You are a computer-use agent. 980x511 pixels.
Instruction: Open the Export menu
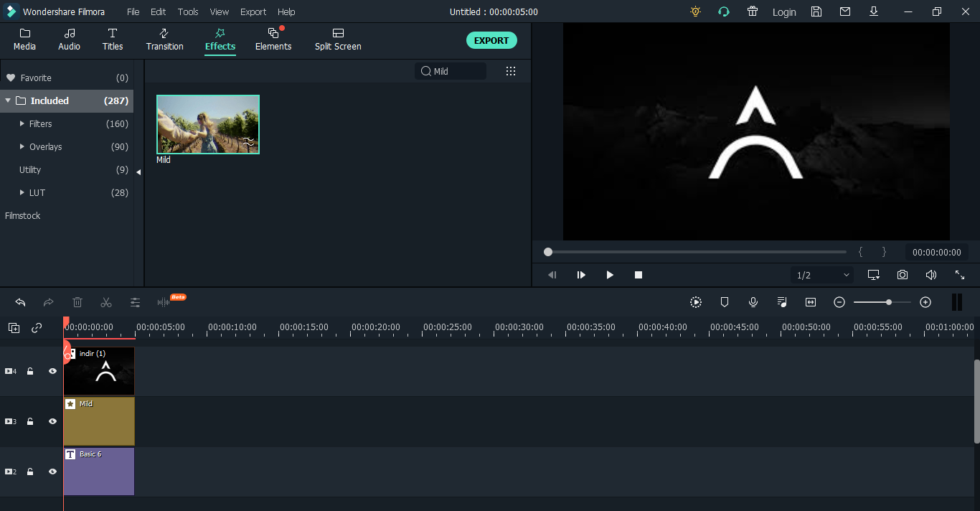tap(253, 12)
